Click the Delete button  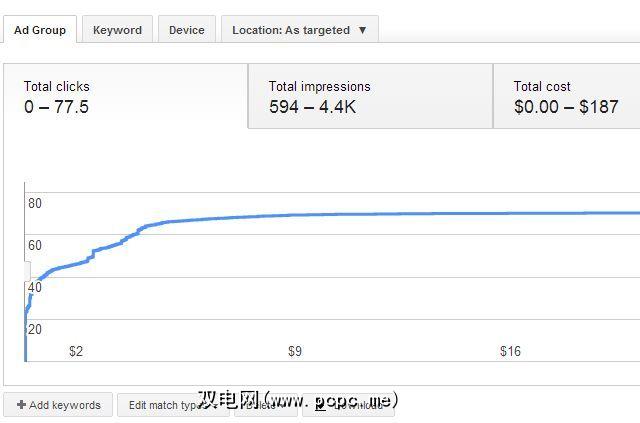click(x=264, y=405)
